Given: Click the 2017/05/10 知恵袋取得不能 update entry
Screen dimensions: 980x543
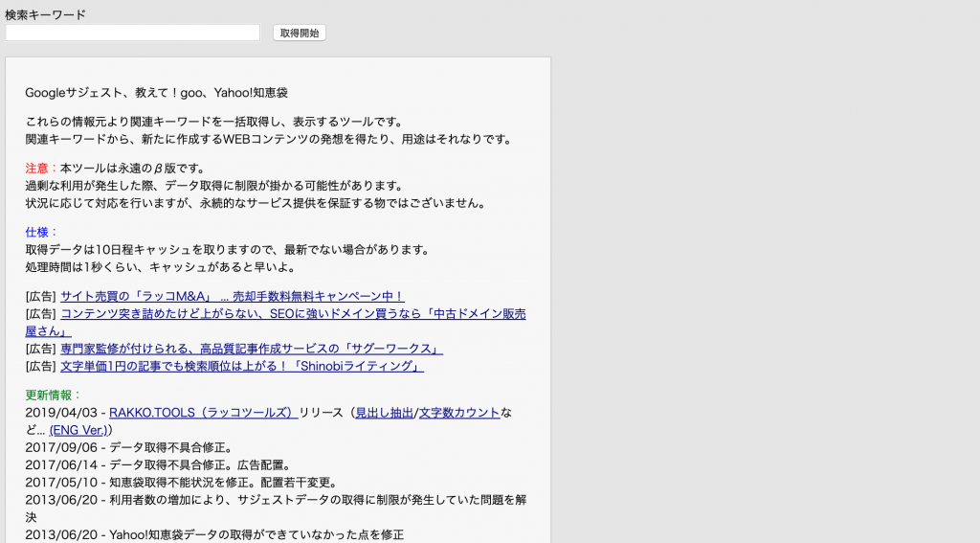Looking at the screenshot, I should (x=183, y=483).
